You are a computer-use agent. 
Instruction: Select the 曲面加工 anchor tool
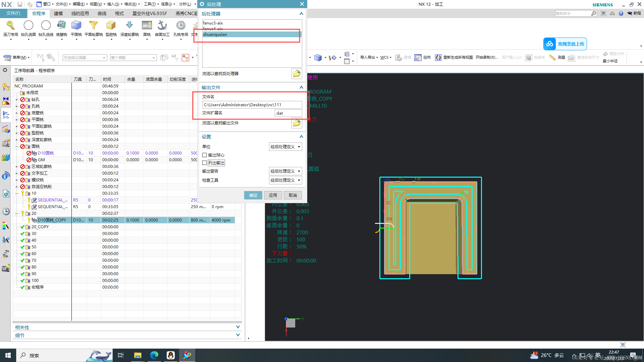162,28
